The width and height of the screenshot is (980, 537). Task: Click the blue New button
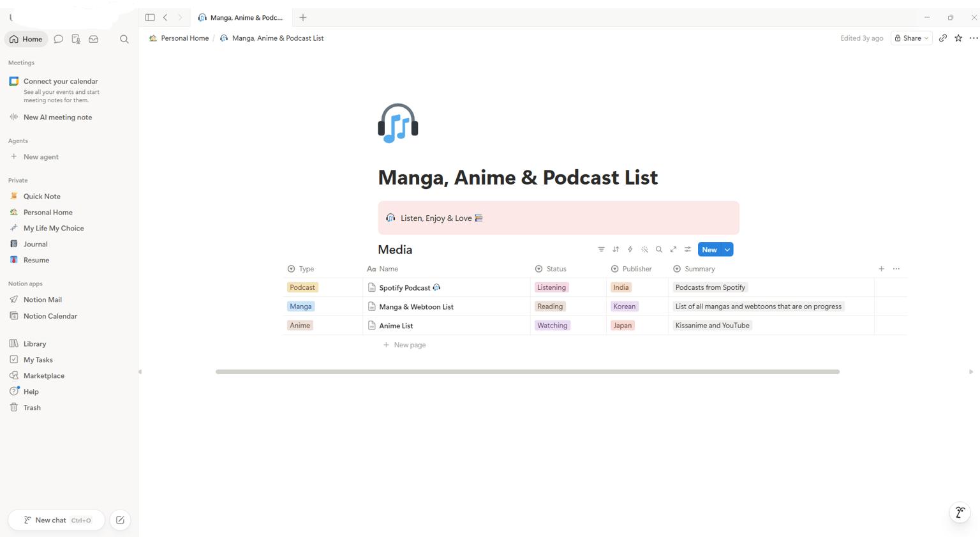pos(709,250)
